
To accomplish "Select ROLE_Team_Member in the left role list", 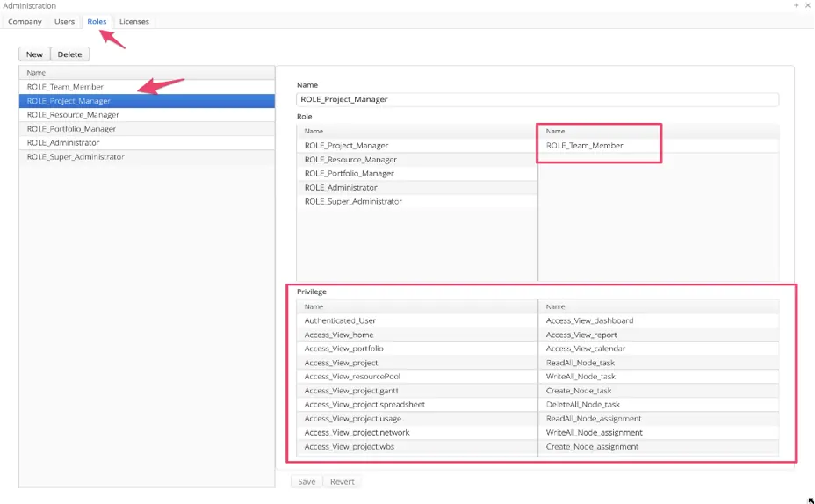I will [147, 87].
